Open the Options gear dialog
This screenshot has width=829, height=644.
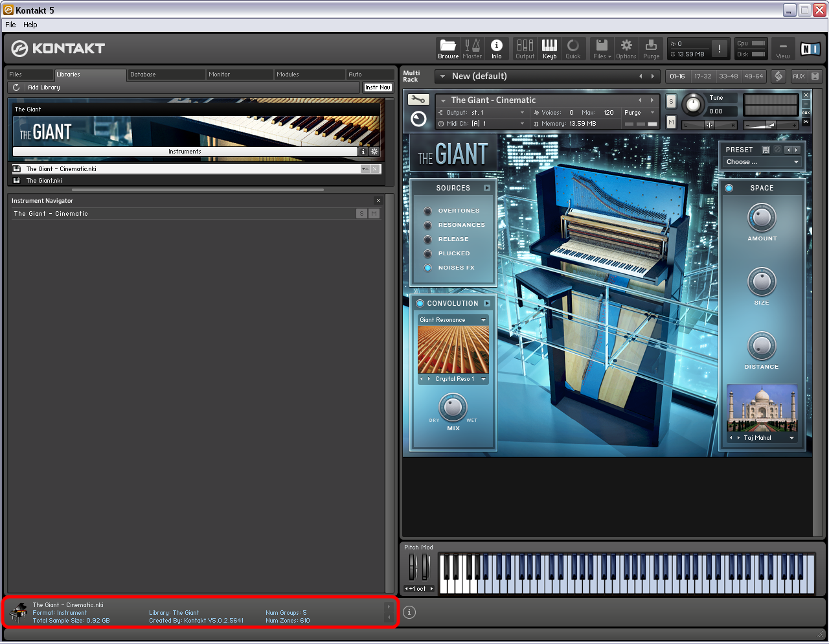(x=626, y=49)
